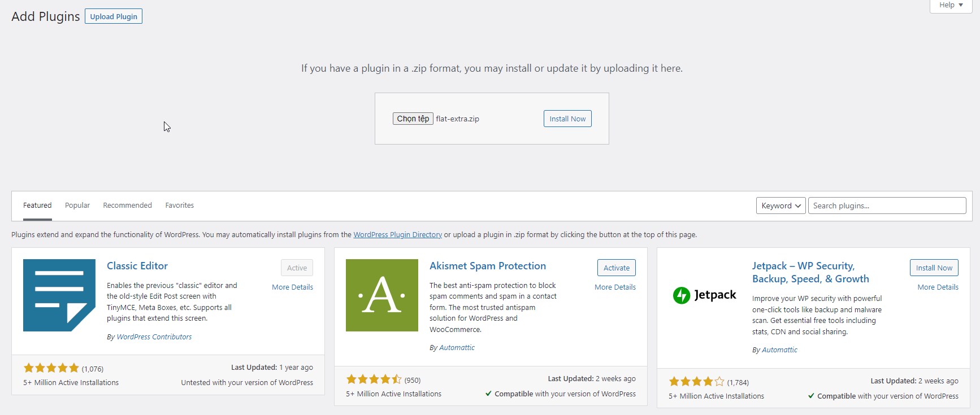Image resolution: width=980 pixels, height=415 pixels.
Task: Click Install Now for flat-extra.zip upload
Action: click(x=567, y=119)
